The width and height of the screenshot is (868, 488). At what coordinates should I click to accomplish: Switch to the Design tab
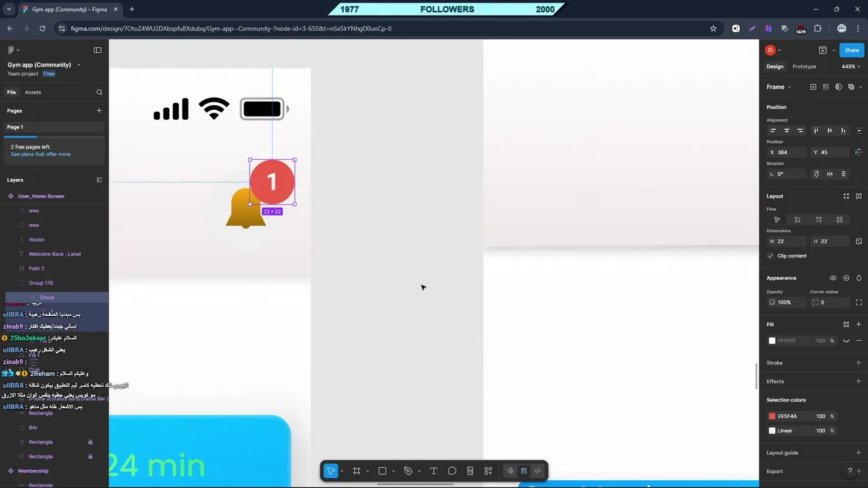pos(775,66)
